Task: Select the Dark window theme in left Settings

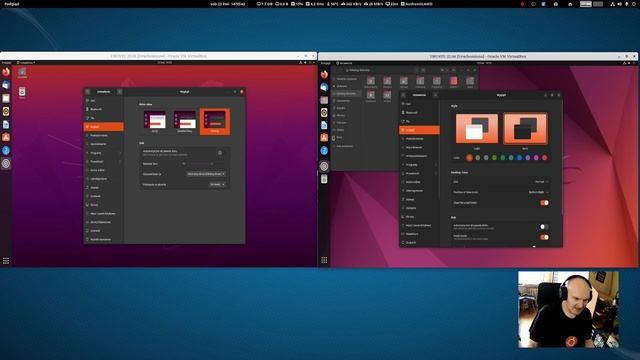Action: click(215, 122)
